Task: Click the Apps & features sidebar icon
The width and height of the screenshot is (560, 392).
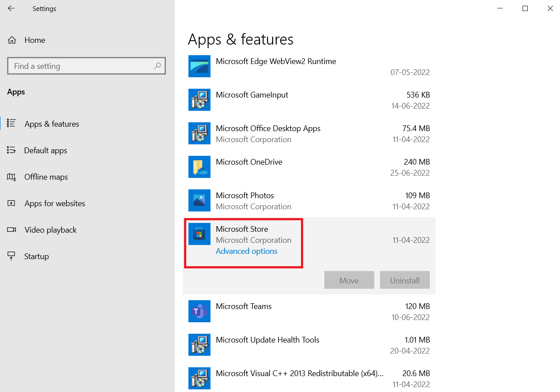Action: 12,124
